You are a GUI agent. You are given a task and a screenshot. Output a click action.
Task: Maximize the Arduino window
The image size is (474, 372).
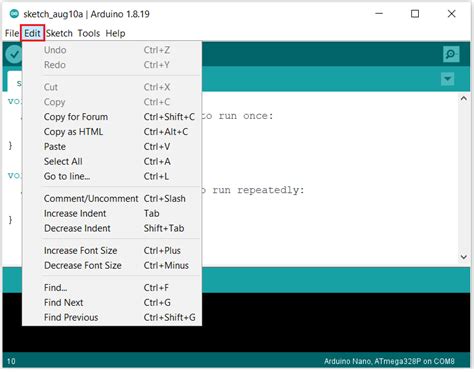point(415,14)
